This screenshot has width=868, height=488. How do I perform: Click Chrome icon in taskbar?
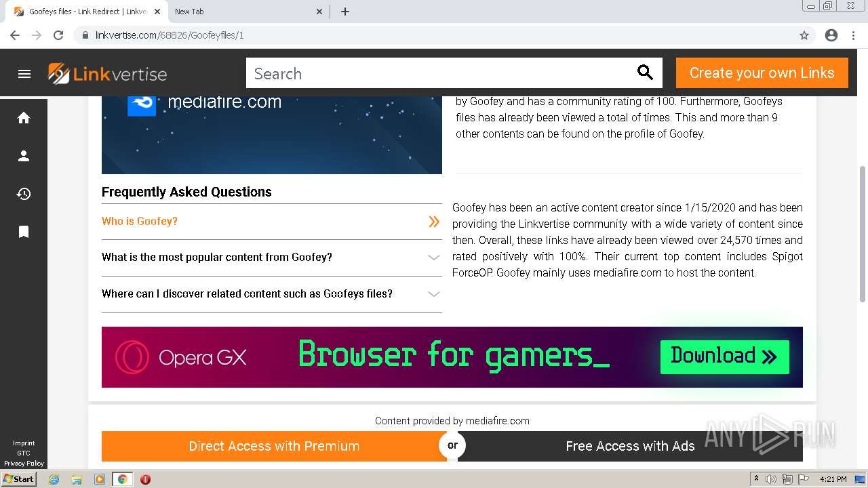[122, 479]
